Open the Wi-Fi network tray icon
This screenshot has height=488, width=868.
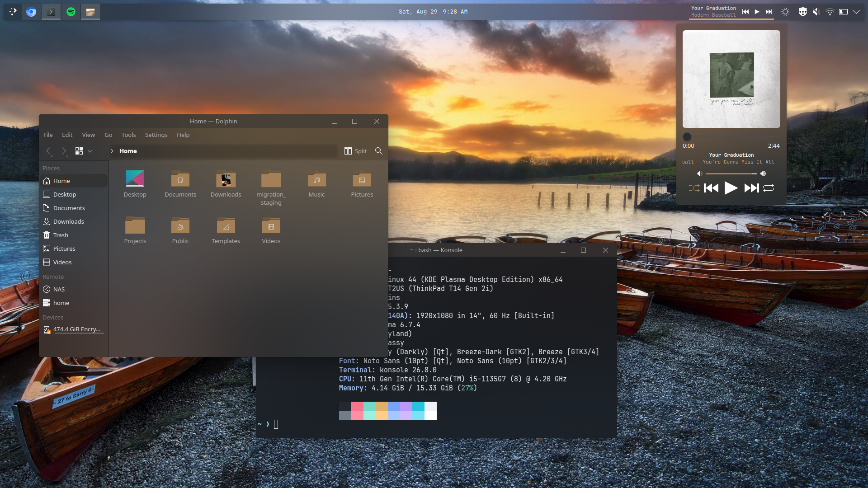tap(830, 12)
